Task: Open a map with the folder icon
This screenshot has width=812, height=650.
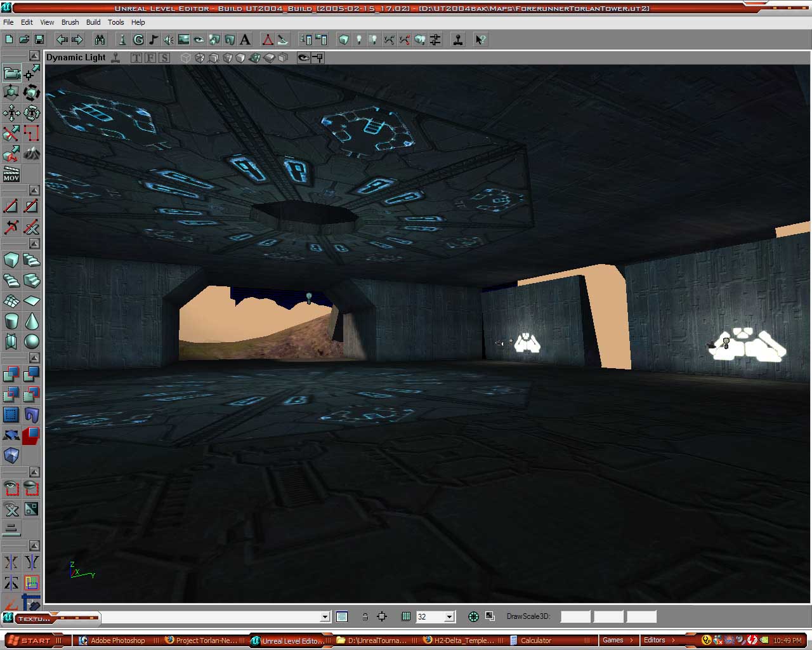Action: (24, 39)
